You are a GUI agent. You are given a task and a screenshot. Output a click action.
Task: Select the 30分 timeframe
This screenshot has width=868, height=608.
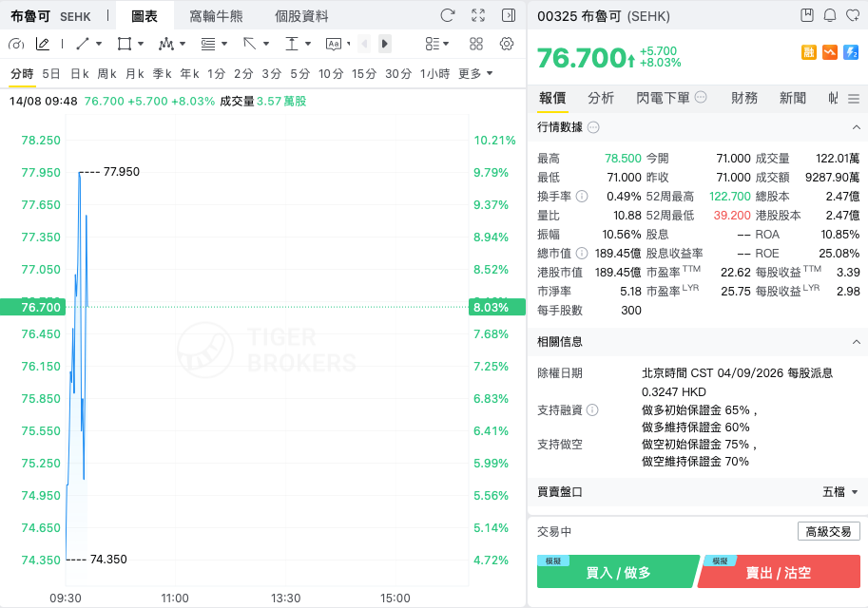click(398, 73)
